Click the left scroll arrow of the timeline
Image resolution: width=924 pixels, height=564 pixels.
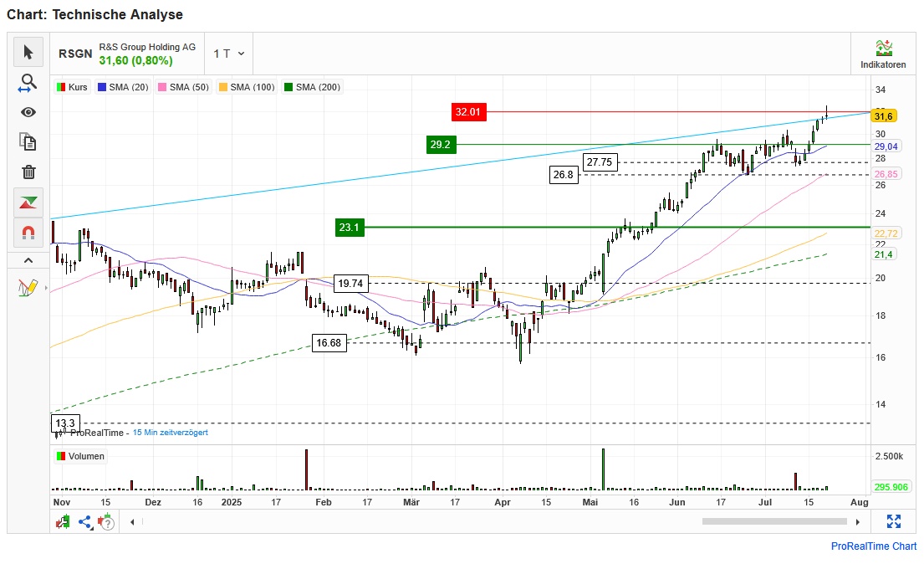click(x=133, y=521)
